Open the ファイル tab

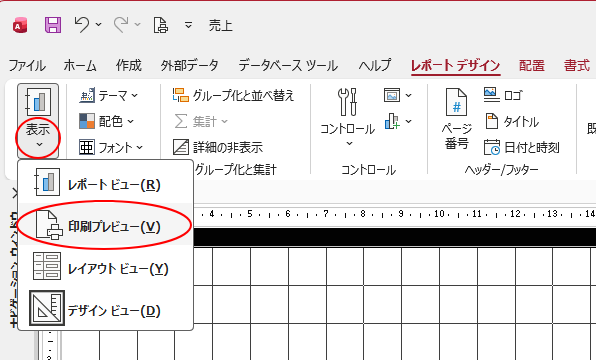click(x=27, y=65)
